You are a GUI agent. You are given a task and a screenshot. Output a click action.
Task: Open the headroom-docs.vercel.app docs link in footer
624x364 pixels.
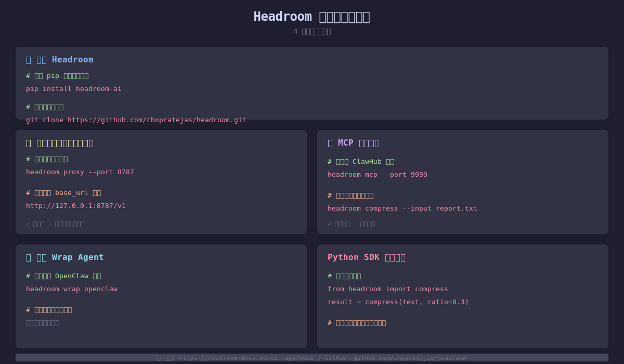pos(246,358)
